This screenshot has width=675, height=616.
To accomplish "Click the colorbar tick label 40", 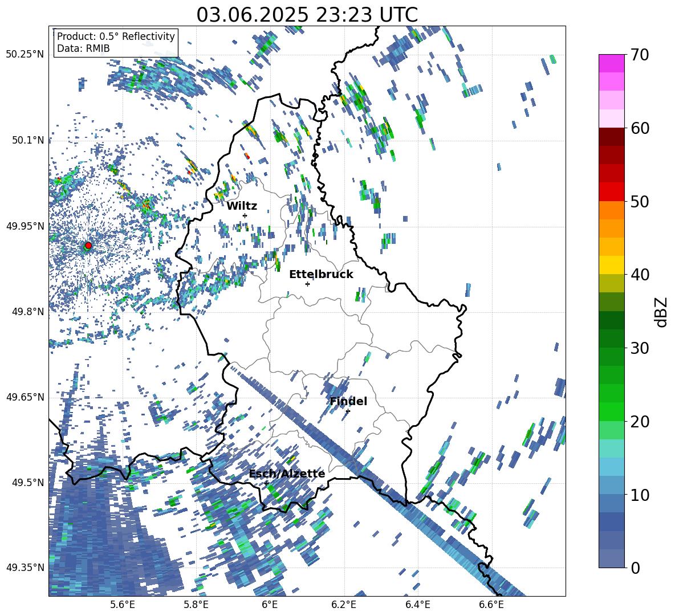I will tap(640, 275).
